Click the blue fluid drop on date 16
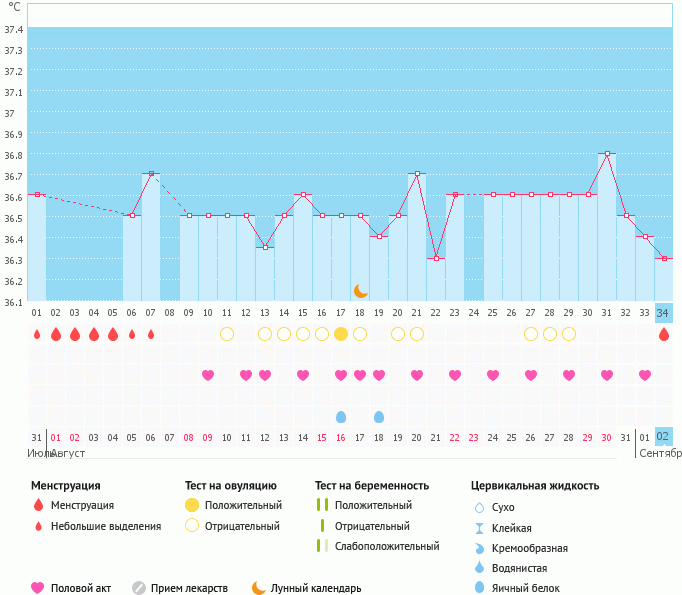The width and height of the screenshot is (682, 595). (x=341, y=416)
